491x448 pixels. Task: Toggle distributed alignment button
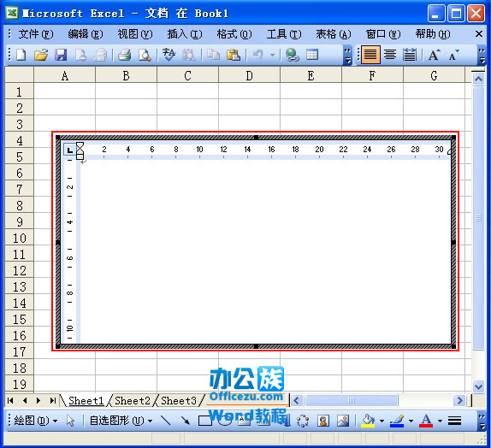pos(410,55)
